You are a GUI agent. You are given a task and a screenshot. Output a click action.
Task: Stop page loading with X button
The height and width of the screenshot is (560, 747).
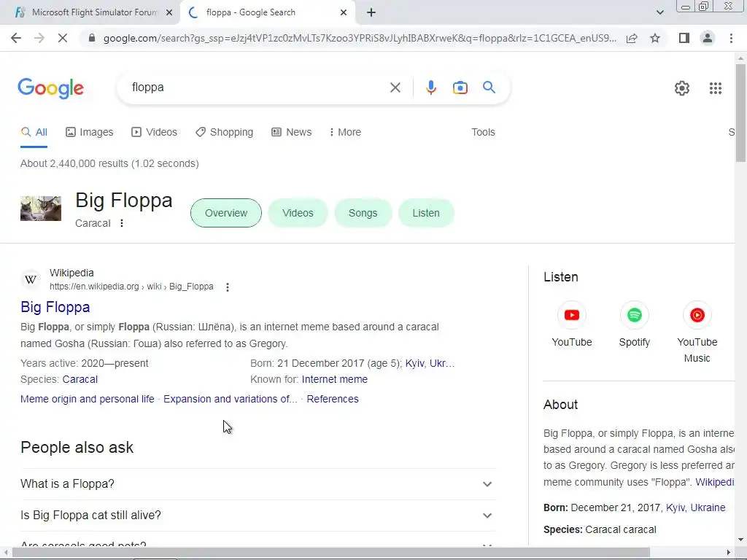[63, 38]
